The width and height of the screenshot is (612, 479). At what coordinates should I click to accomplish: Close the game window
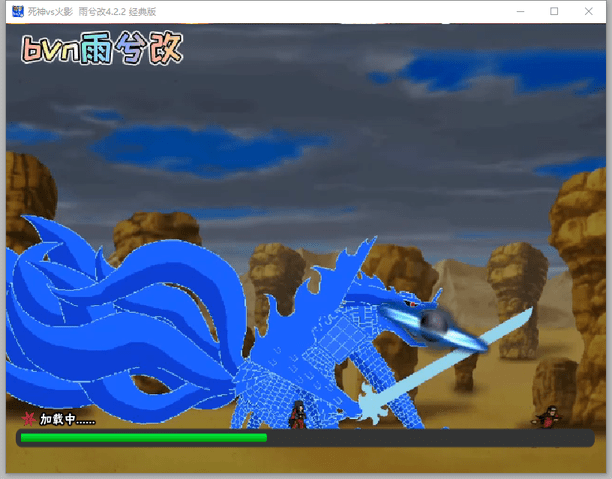point(588,11)
